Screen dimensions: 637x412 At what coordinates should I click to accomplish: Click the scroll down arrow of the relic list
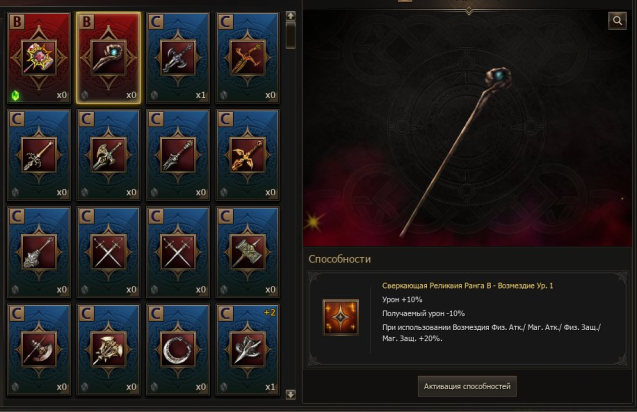click(x=290, y=394)
